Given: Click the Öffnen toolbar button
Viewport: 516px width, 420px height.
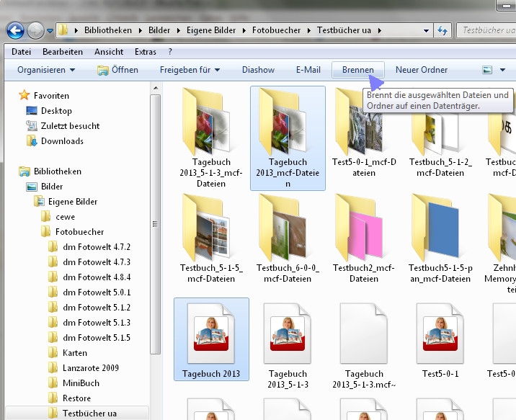Looking at the screenshot, I should (117, 70).
